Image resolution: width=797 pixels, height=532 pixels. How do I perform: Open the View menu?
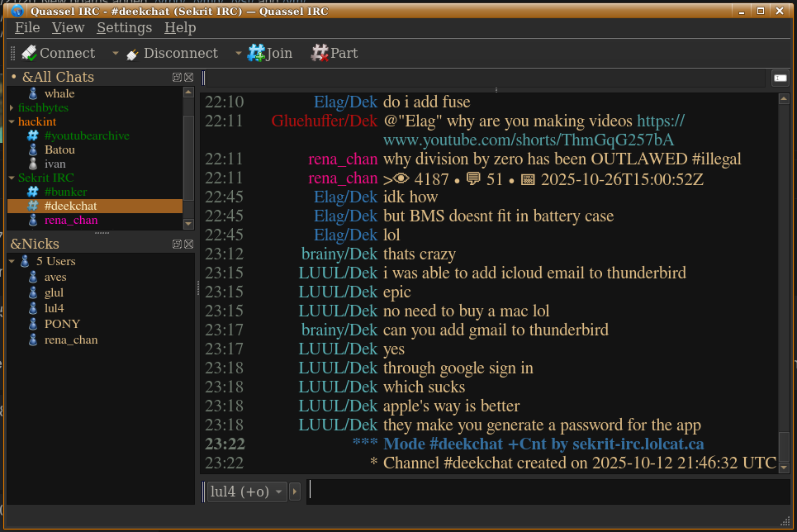[x=68, y=27]
